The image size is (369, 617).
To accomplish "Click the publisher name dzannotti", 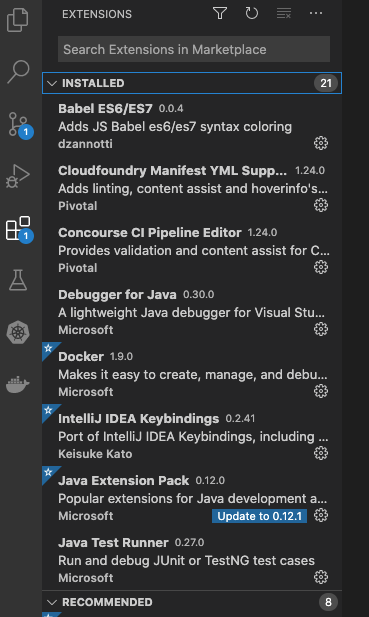I will (85, 144).
